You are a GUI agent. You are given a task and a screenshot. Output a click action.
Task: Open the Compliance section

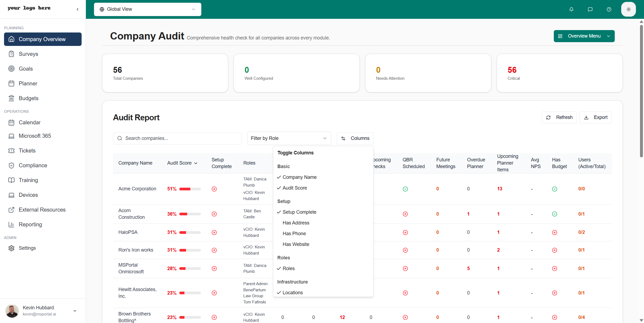pos(33,165)
